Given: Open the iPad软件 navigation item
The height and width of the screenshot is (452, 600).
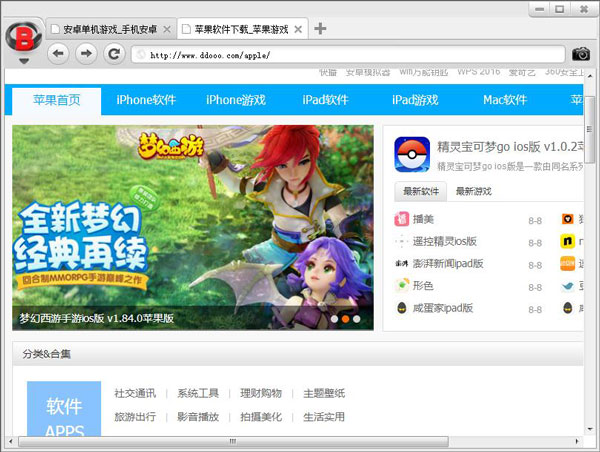Looking at the screenshot, I should pyautogui.click(x=325, y=100).
